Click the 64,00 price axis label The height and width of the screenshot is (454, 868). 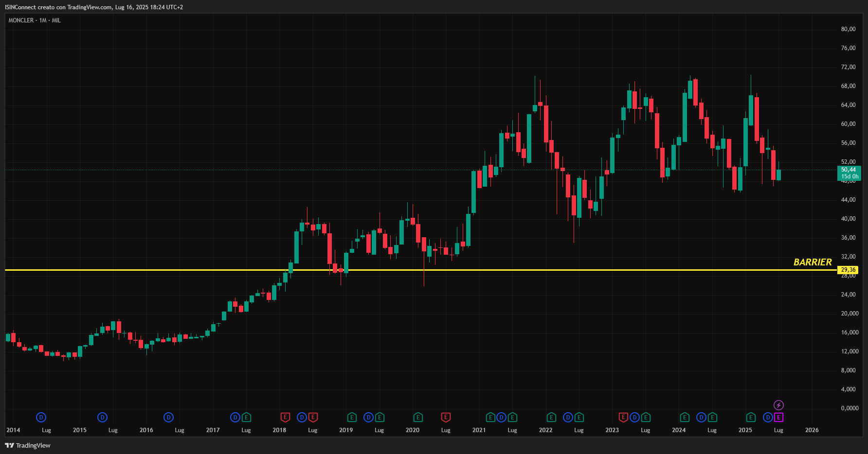(x=848, y=105)
